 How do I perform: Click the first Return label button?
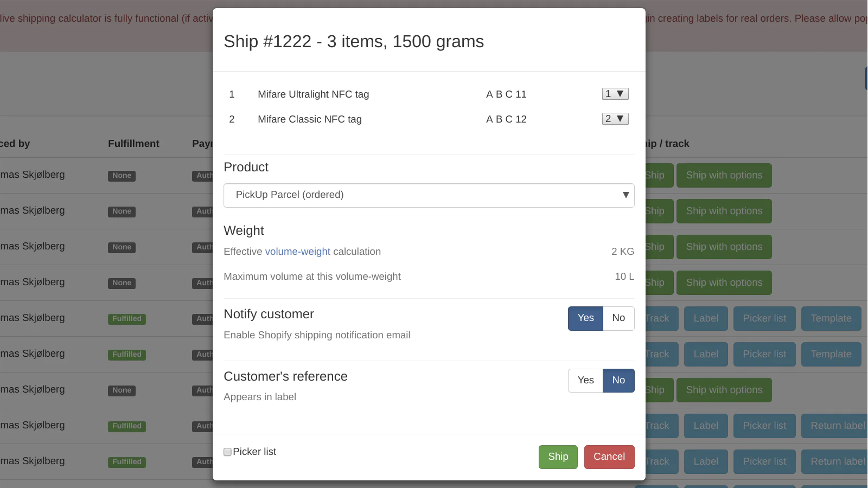pyautogui.click(x=837, y=426)
